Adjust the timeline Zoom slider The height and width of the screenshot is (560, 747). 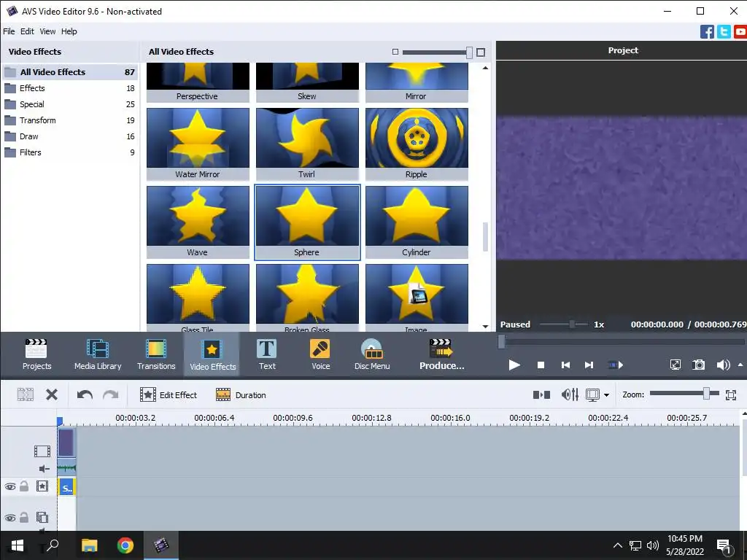tap(706, 393)
